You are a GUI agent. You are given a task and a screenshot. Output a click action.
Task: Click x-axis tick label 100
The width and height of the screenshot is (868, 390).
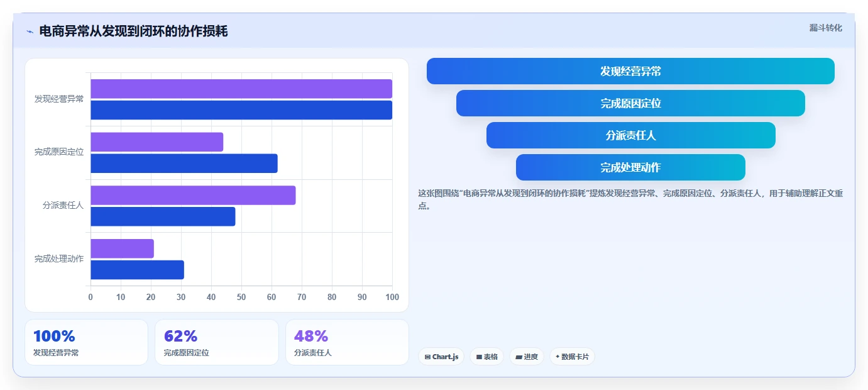391,297
